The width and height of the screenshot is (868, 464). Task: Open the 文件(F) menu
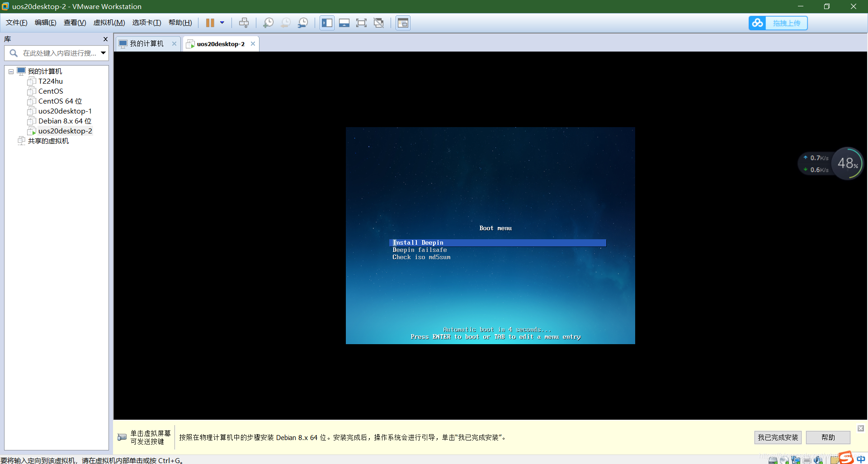pyautogui.click(x=17, y=23)
